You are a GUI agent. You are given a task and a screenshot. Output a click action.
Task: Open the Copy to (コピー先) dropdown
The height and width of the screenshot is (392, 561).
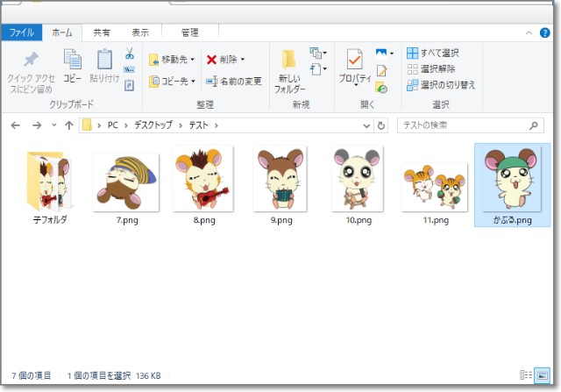172,82
